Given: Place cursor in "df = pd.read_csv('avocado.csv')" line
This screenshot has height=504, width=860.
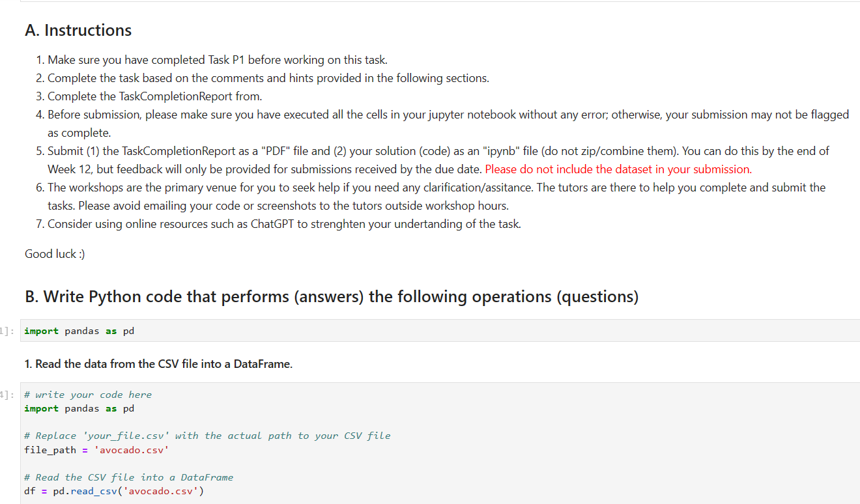Looking at the screenshot, I should point(114,491).
